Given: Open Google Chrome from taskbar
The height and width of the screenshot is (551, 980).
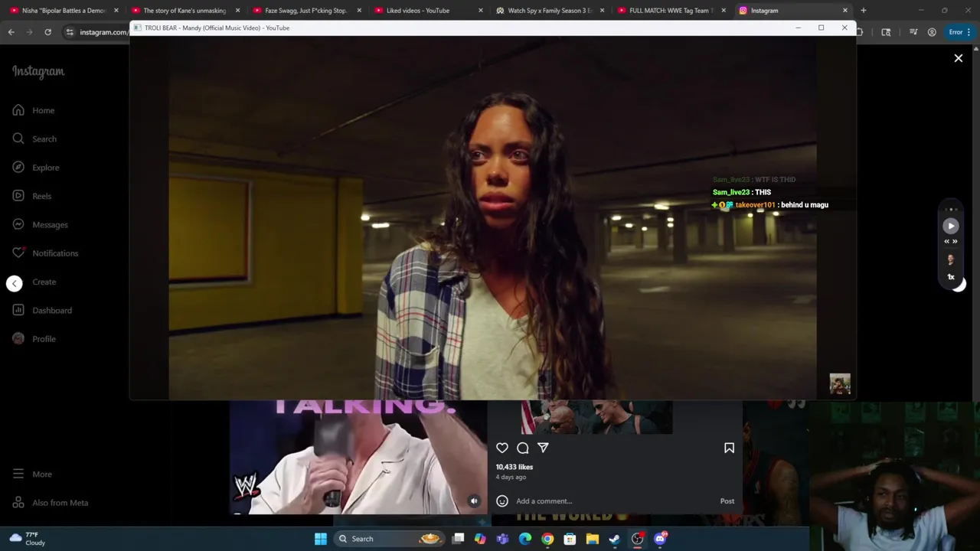Looking at the screenshot, I should (547, 539).
